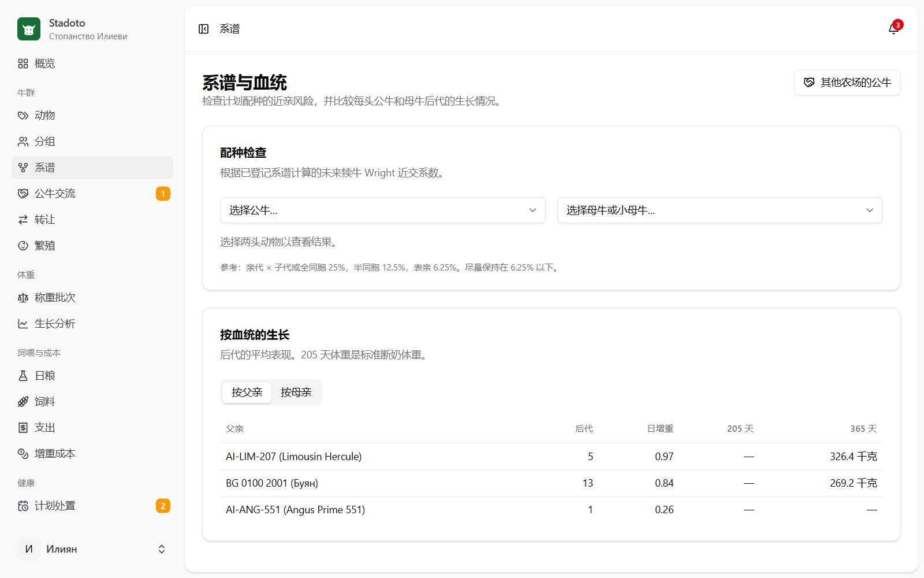The image size is (924, 578).
Task: Open 计划处置 calendar icon
Action: 23,506
